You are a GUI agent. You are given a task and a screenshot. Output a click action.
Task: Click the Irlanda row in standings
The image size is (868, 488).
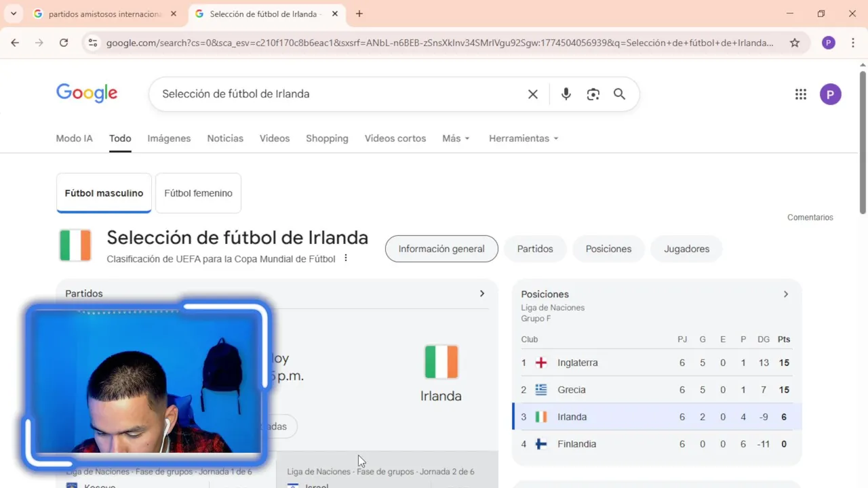tap(657, 417)
